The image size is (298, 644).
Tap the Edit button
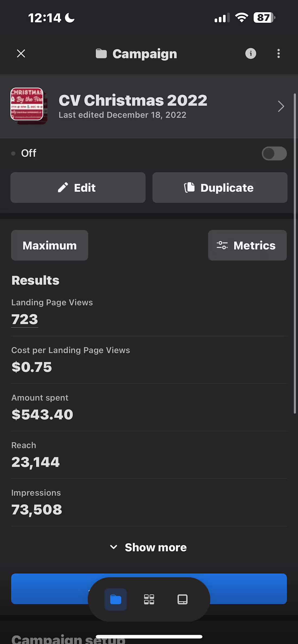click(x=78, y=188)
